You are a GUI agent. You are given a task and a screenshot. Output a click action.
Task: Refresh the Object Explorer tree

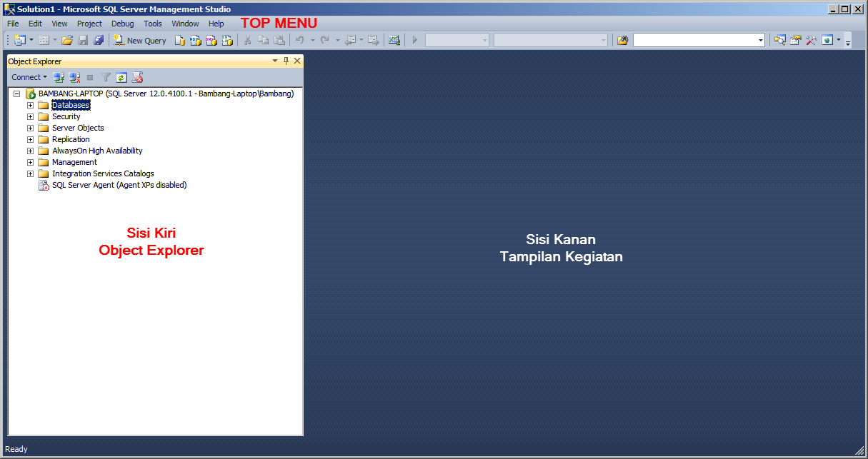(x=121, y=77)
